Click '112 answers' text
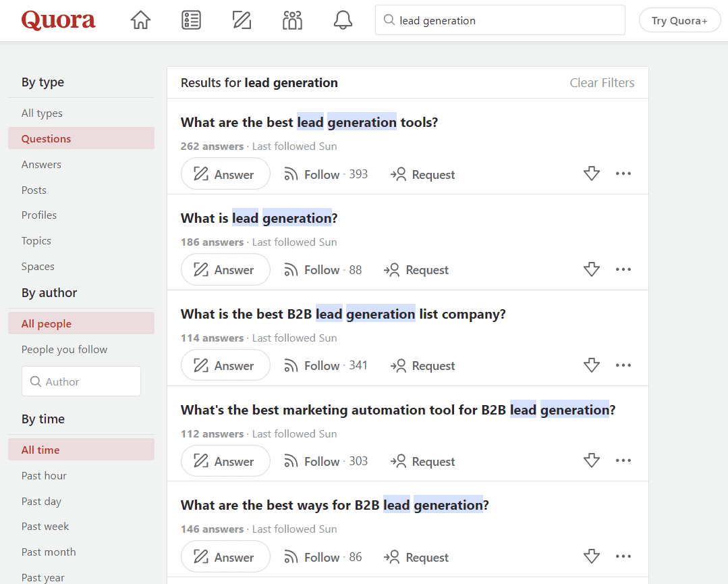The height and width of the screenshot is (584, 728). (x=212, y=433)
